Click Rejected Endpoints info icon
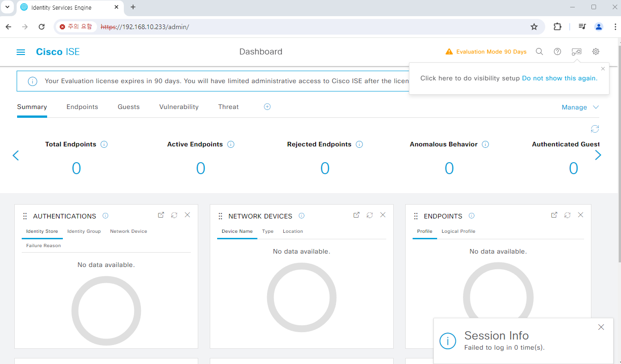The image size is (621, 364). pyautogui.click(x=359, y=144)
